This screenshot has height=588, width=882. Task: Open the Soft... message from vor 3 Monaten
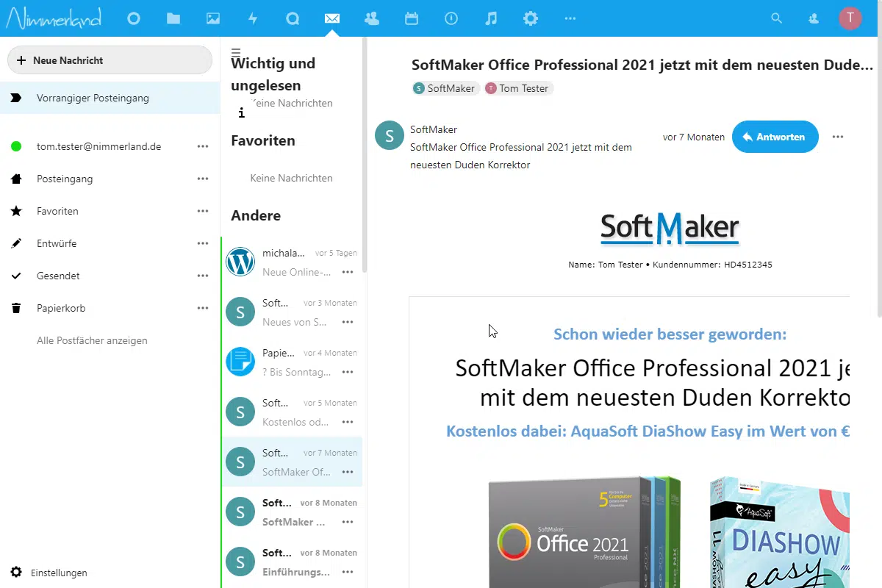point(292,312)
